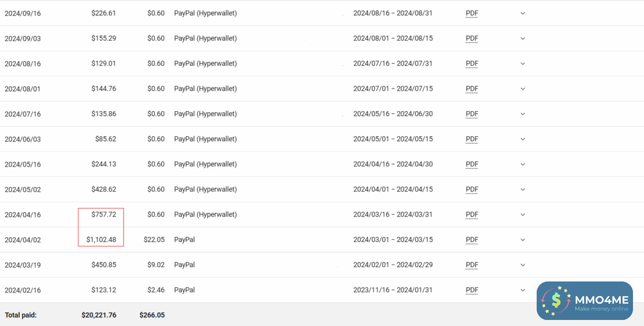644x326 pixels.
Task: Open PDF for the 2024/04/02 payment
Action: click(472, 240)
